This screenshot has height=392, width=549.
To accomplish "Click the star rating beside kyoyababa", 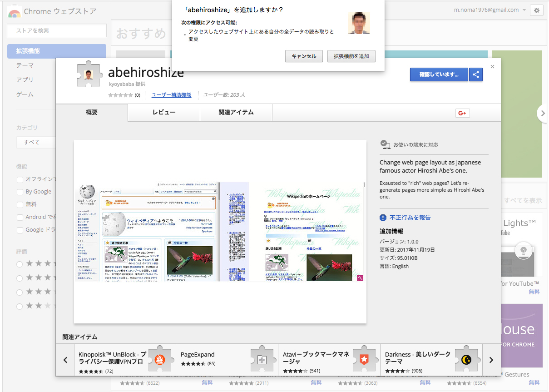I will point(120,95).
